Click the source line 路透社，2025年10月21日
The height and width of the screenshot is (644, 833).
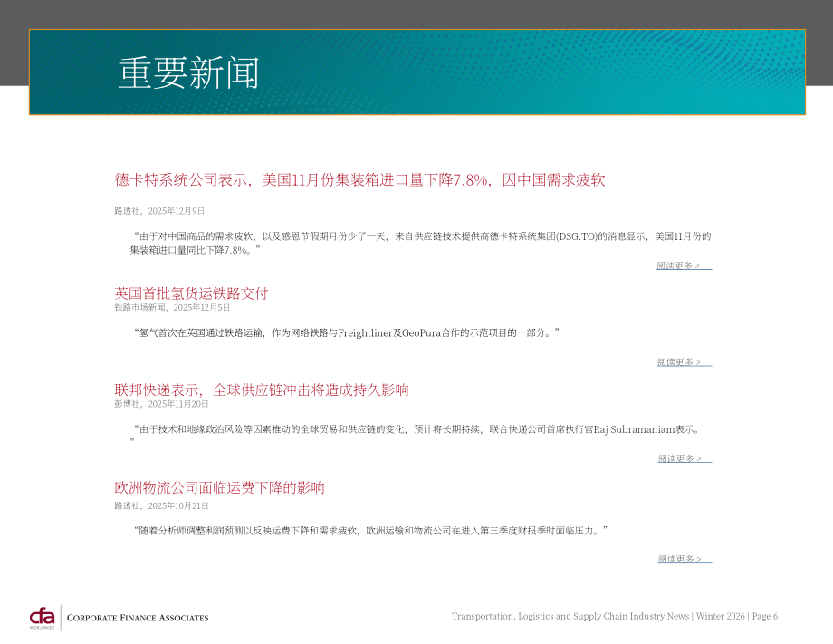pyautogui.click(x=161, y=505)
